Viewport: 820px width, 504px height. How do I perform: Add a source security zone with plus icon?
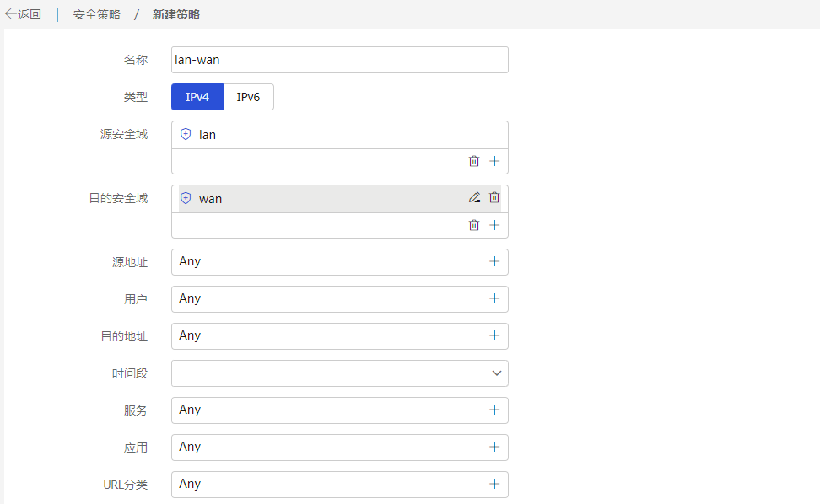click(494, 161)
